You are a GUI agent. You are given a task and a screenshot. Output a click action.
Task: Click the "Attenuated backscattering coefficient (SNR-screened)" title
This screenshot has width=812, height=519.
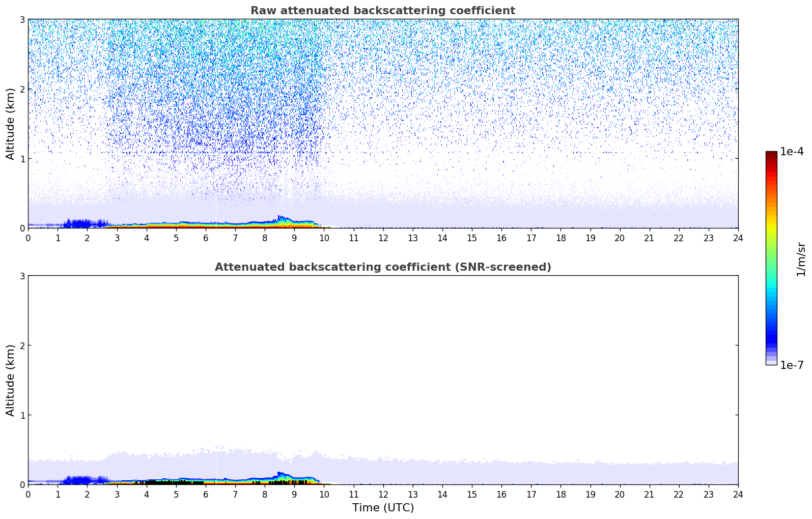tap(382, 267)
